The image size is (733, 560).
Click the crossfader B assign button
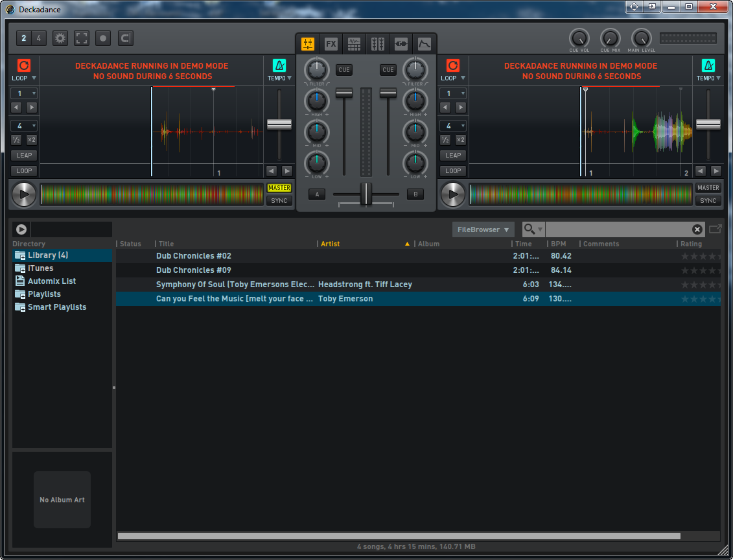(415, 194)
